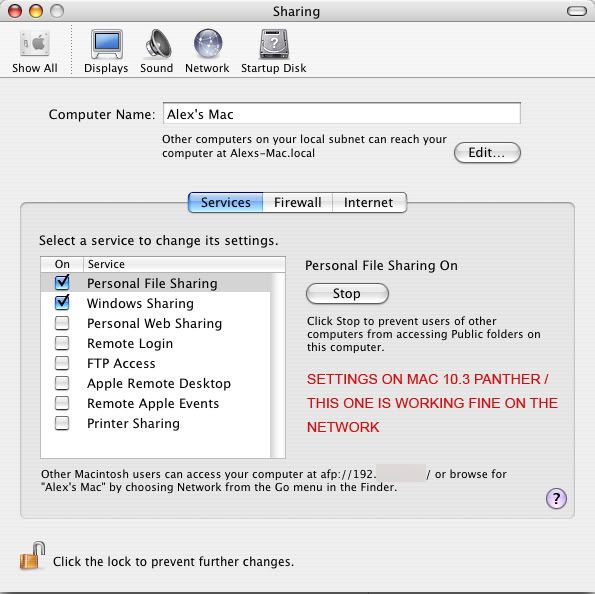This screenshot has height=594, width=595.
Task: Enable the Personal Web Sharing checkbox
Action: pyautogui.click(x=62, y=323)
